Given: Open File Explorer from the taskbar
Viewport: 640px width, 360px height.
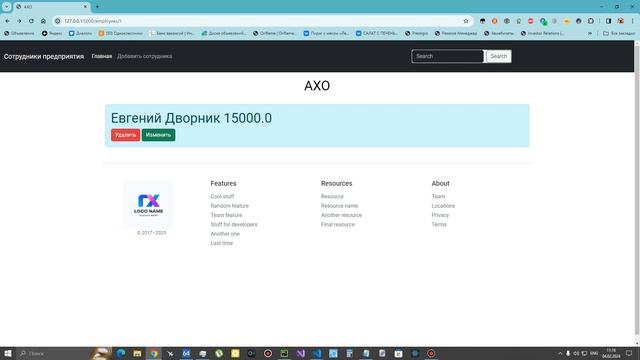Looking at the screenshot, I should tap(137, 353).
